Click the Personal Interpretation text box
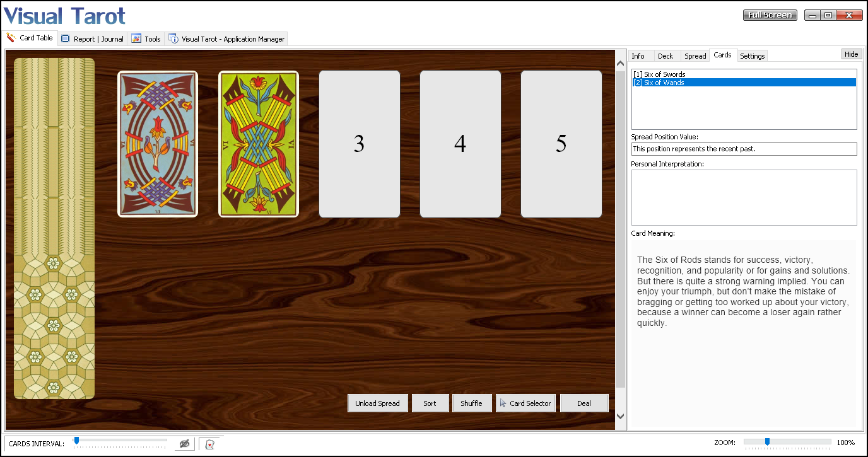868x457 pixels. (x=744, y=197)
